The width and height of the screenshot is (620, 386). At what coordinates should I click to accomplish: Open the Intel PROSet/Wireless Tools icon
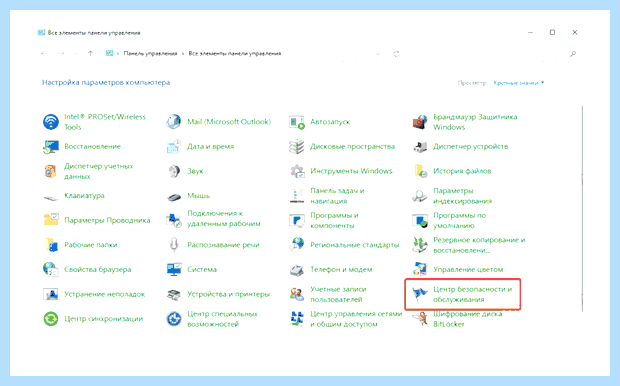(x=51, y=122)
